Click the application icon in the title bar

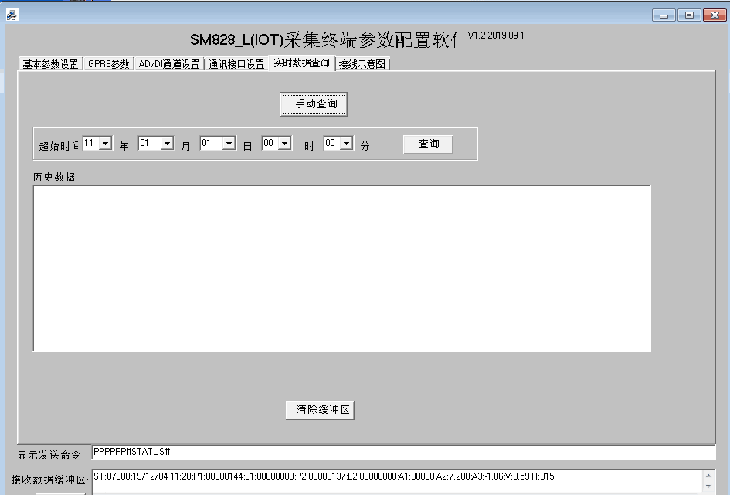[x=12, y=16]
